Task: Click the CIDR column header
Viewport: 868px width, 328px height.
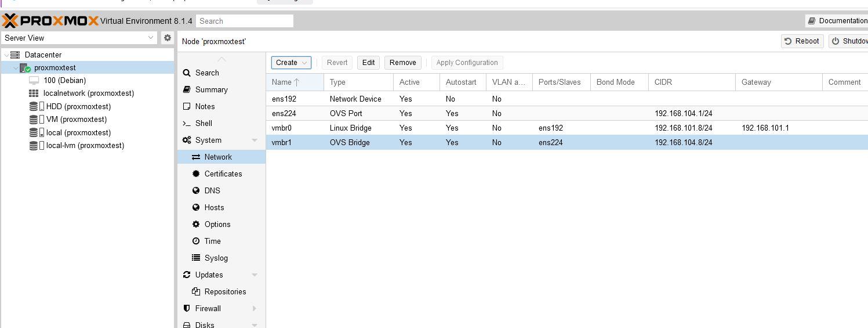Action: [x=692, y=82]
